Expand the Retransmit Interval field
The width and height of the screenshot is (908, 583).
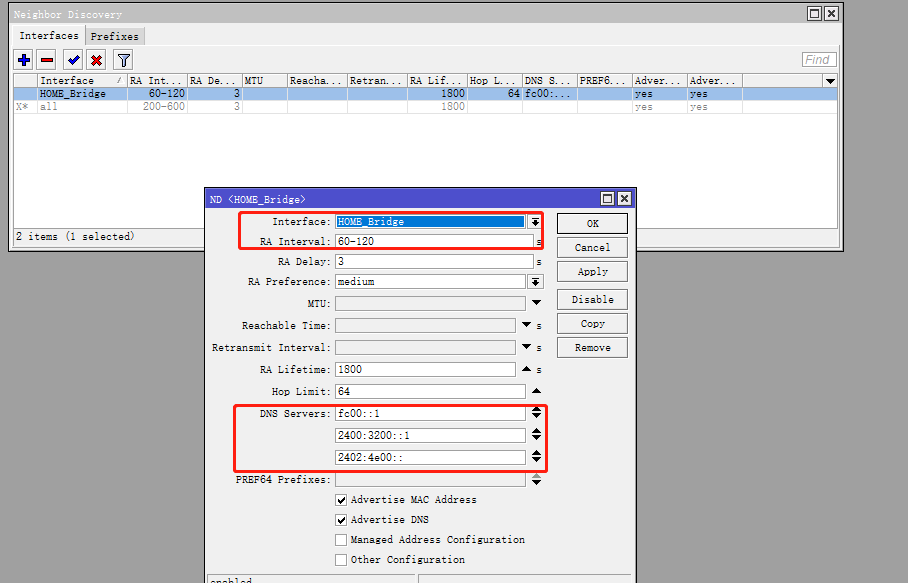[x=526, y=347]
